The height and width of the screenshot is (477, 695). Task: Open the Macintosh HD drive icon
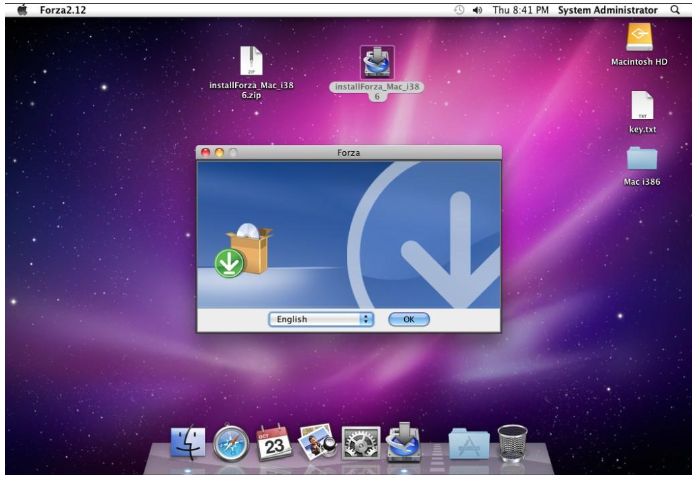tap(639, 37)
